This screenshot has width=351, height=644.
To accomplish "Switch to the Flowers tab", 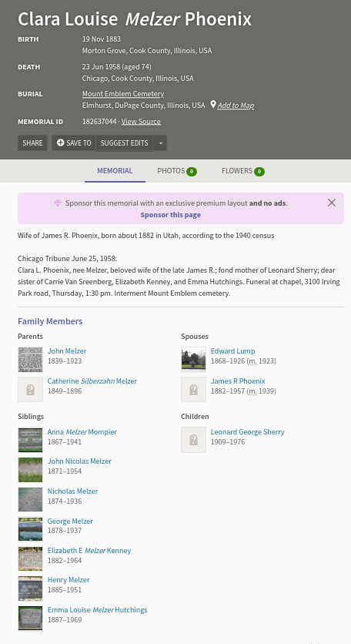I will (x=243, y=171).
